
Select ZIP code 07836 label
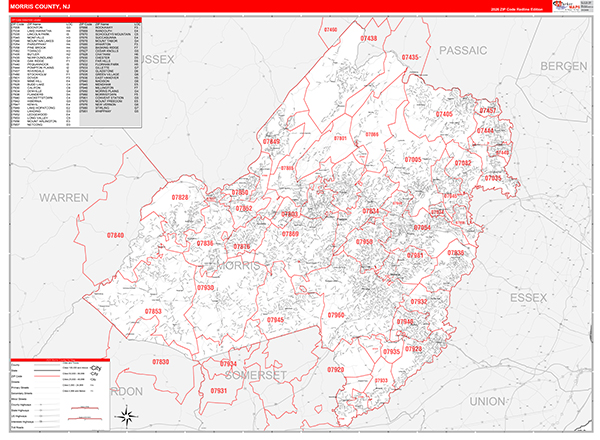[205, 243]
